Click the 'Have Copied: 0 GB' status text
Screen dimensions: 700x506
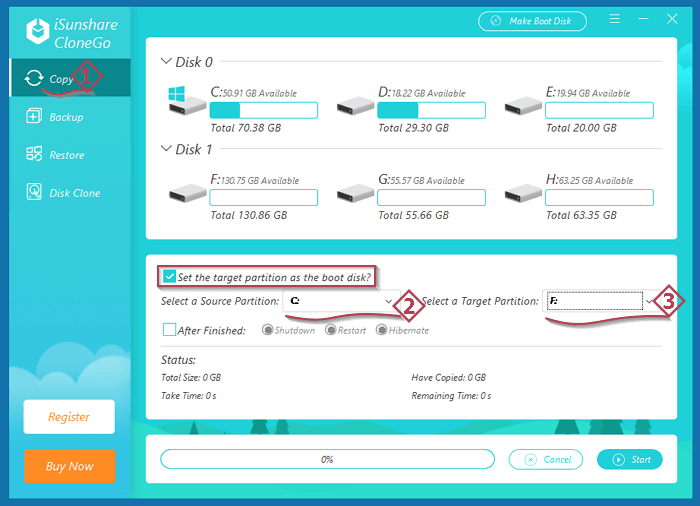449,378
